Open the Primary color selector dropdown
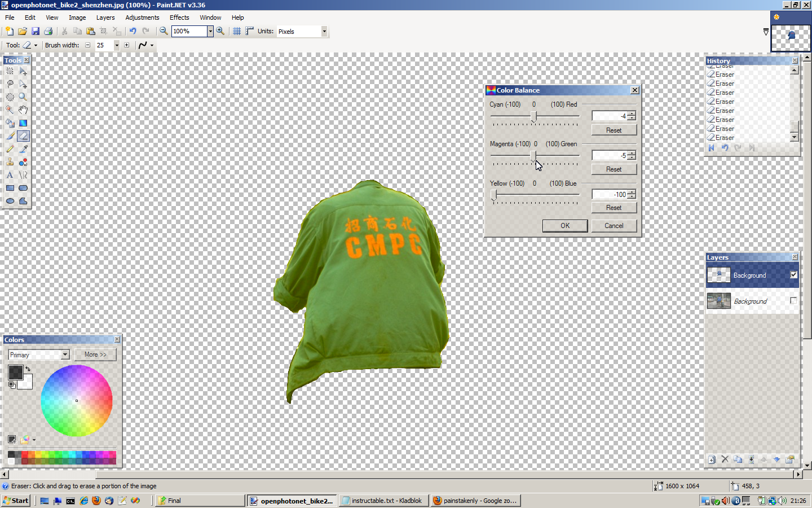Image resolution: width=812 pixels, height=508 pixels. tap(64, 354)
